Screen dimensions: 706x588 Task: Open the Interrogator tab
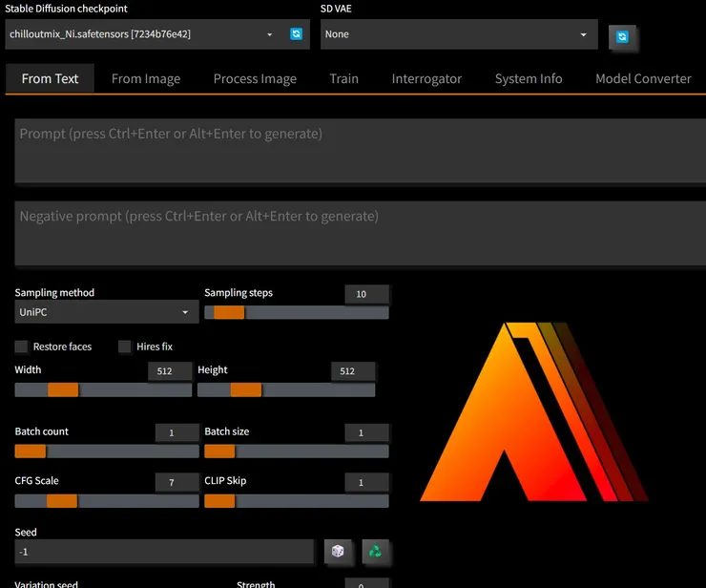click(x=426, y=79)
